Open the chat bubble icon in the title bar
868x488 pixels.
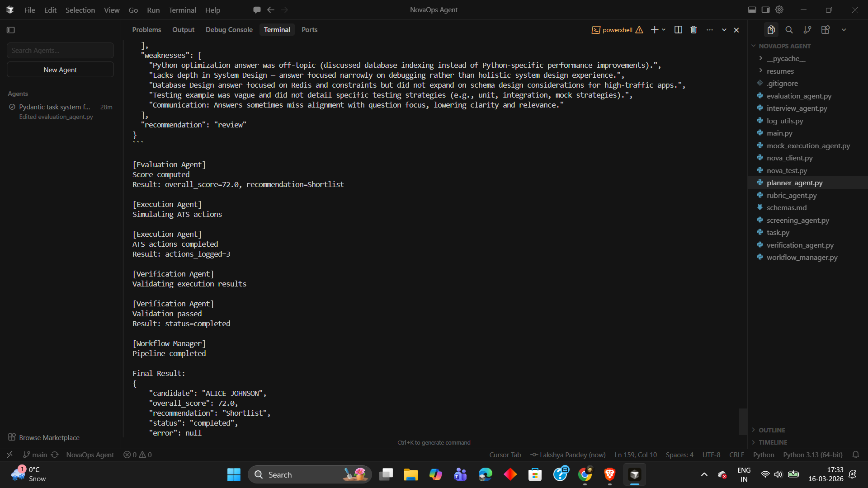tap(257, 9)
